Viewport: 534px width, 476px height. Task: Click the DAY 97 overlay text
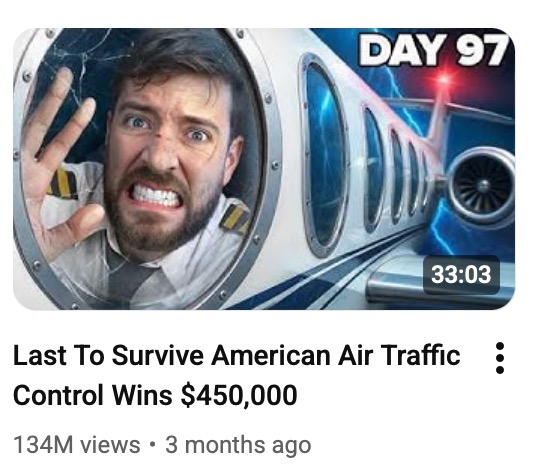tap(434, 50)
